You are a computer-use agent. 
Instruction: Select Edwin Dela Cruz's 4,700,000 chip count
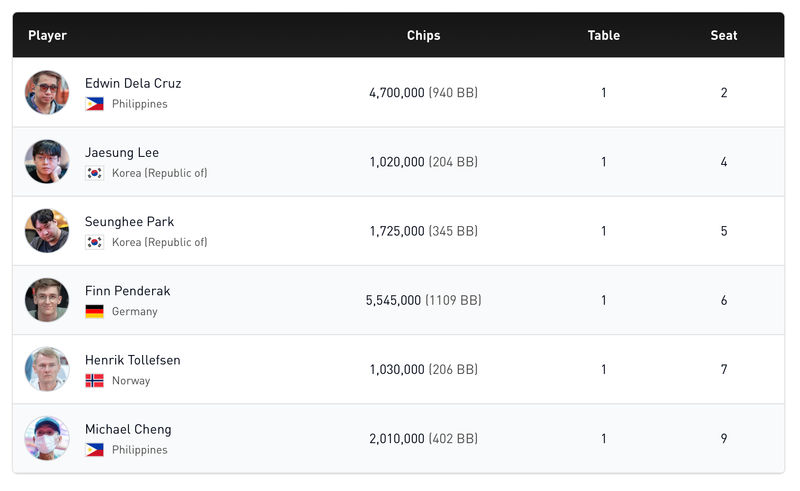(397, 93)
